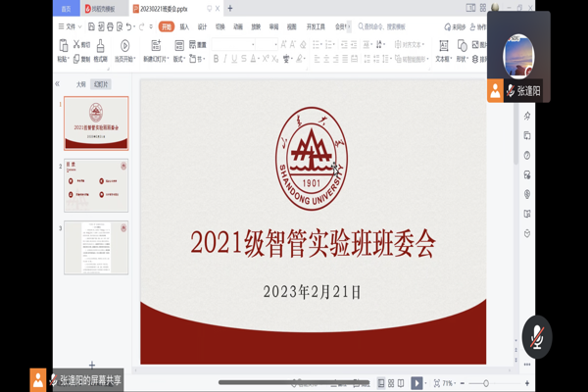Increase indent level icon
Viewport: 588px width, 392px height.
(354, 45)
